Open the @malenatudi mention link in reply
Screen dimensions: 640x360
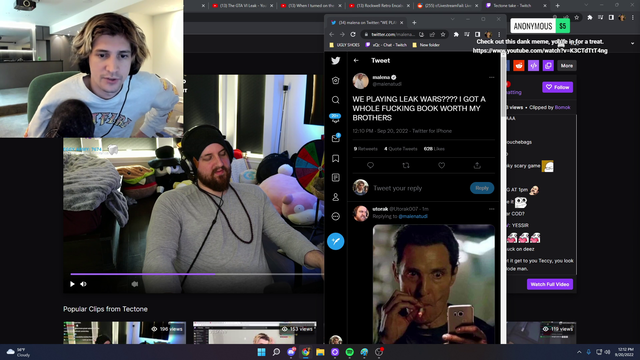[x=413, y=216]
